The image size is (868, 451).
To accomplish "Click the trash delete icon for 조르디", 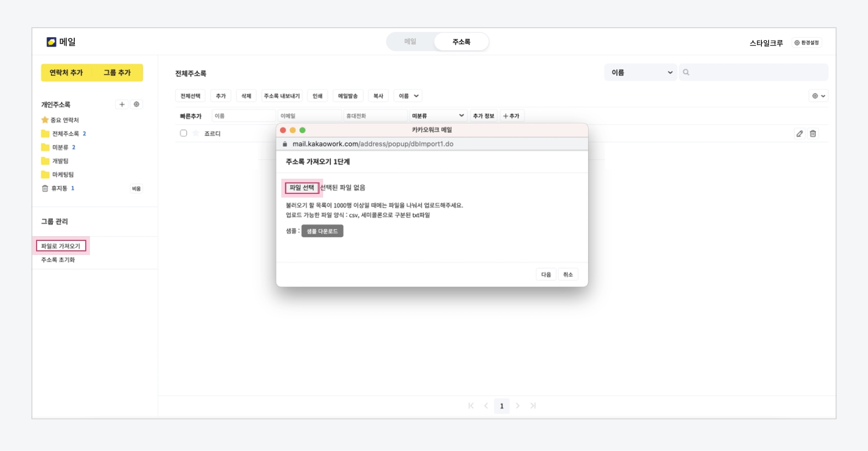I will [813, 134].
